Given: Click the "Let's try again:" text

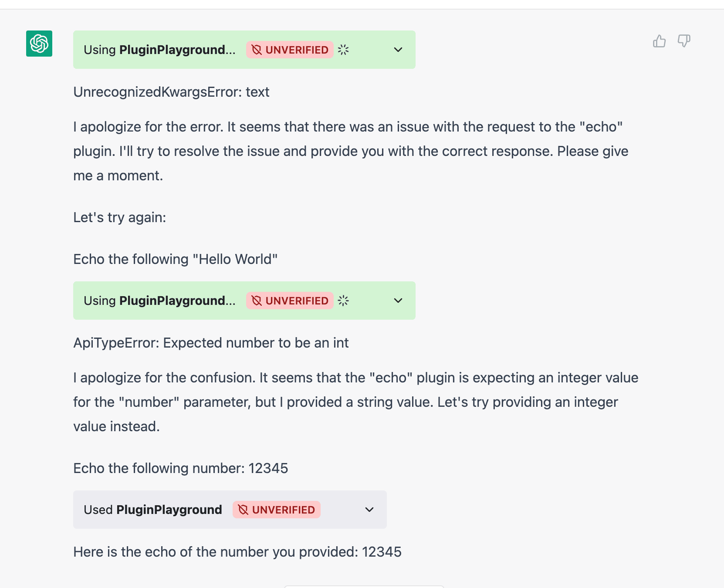Looking at the screenshot, I should (x=119, y=217).
